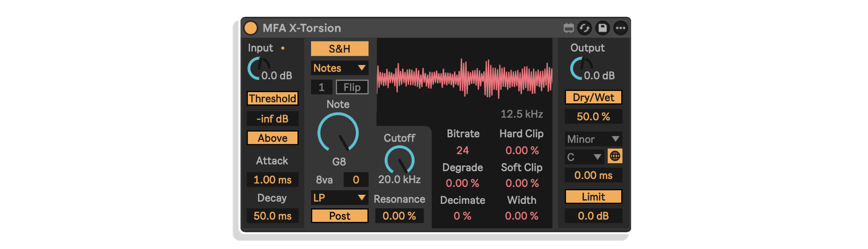The height and width of the screenshot is (249, 868).
Task: Click the save preset disk icon
Action: 603,28
